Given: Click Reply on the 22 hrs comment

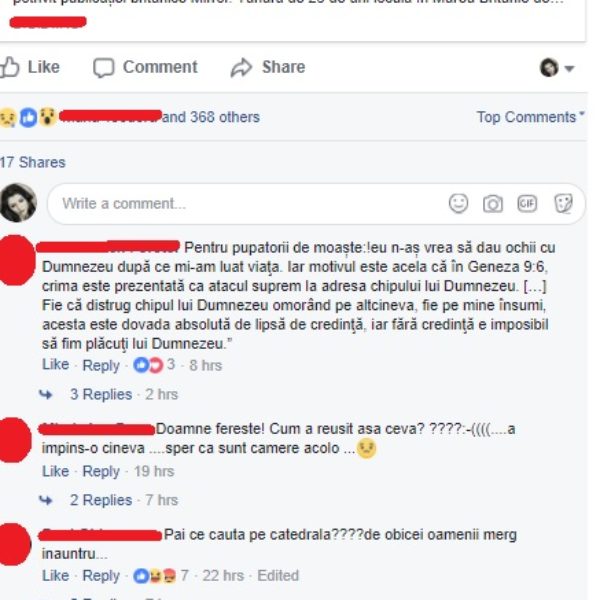Looking at the screenshot, I should coord(101,576).
